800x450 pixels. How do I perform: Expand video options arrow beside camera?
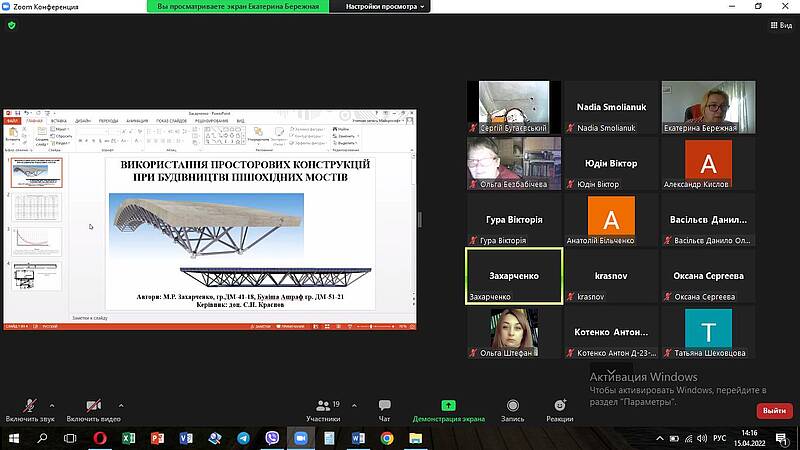tap(122, 405)
